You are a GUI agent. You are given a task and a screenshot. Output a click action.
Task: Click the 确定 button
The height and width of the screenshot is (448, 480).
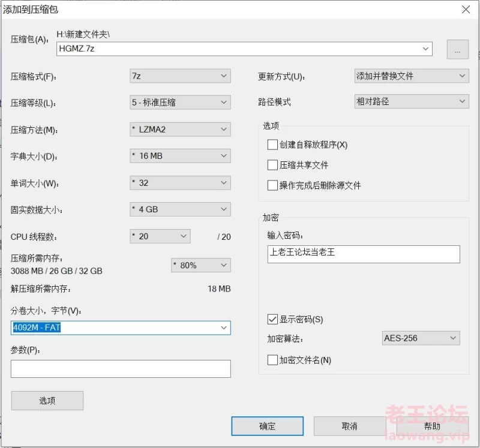pyautogui.click(x=267, y=426)
